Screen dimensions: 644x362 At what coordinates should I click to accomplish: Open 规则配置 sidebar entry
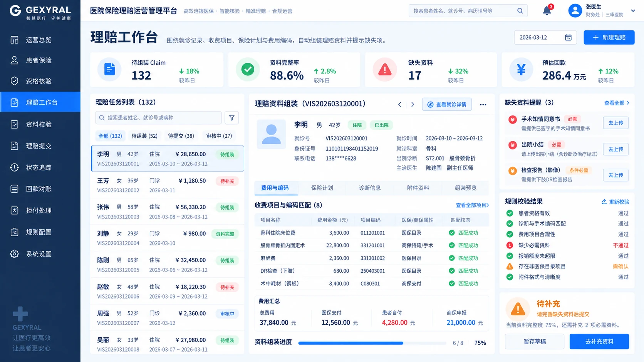pyautogui.click(x=40, y=232)
